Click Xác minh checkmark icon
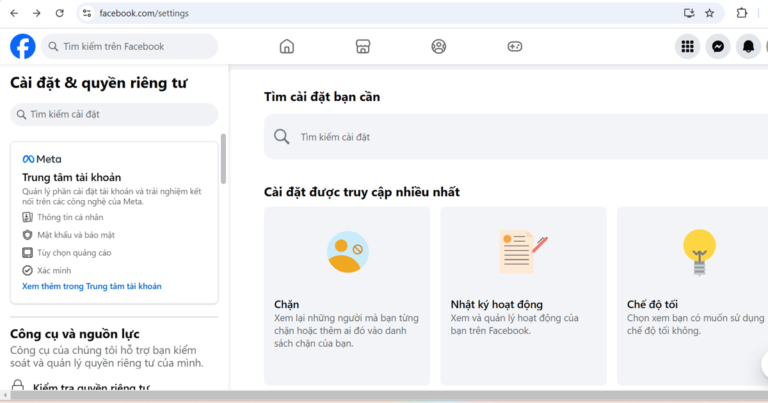Screen dimensions: 768x403 [x=27, y=270]
